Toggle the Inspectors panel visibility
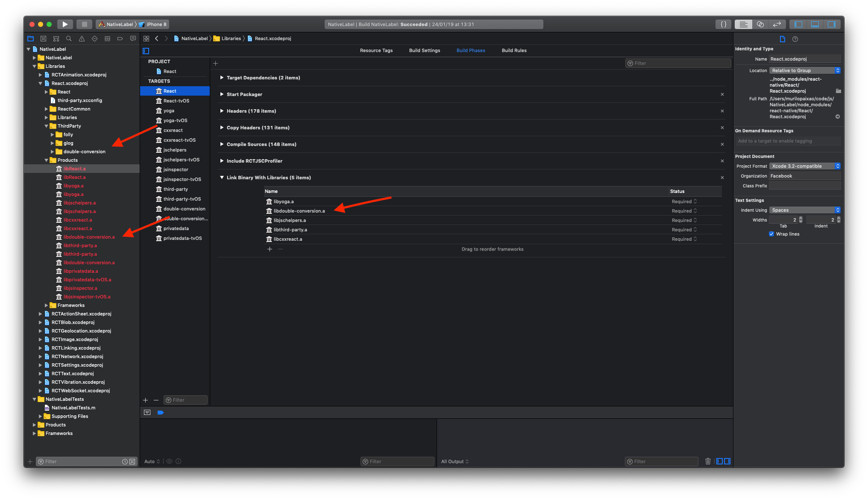Image resolution: width=868 pixels, height=499 pixels. click(832, 24)
